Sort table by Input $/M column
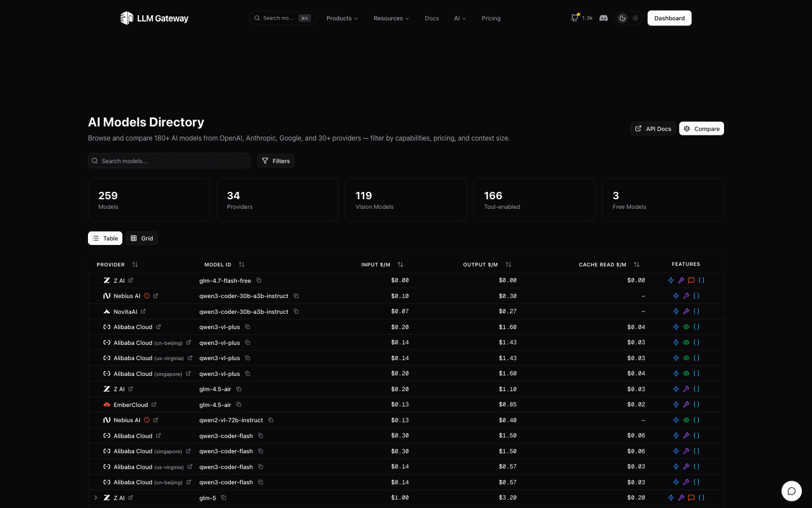The width and height of the screenshot is (812, 508). pyautogui.click(x=382, y=265)
